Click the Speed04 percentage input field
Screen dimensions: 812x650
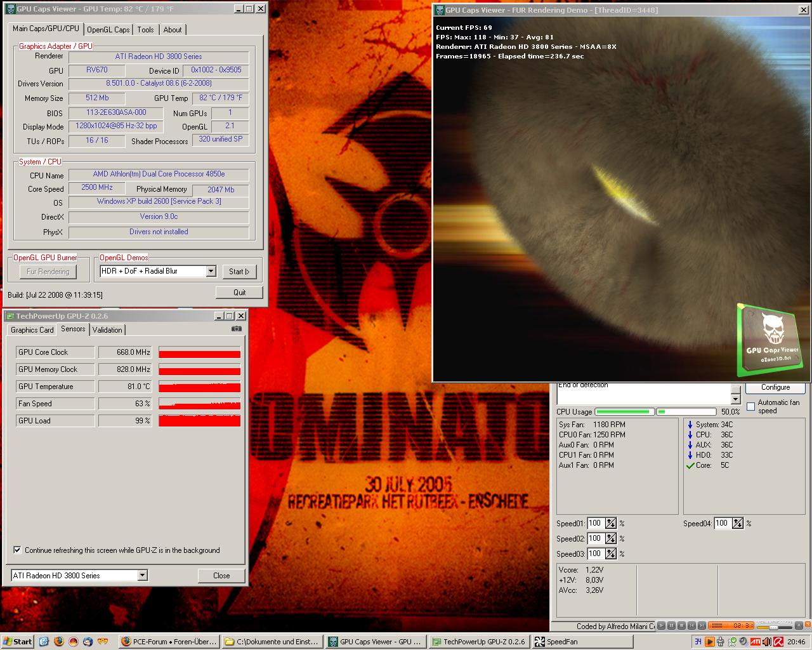coord(722,524)
